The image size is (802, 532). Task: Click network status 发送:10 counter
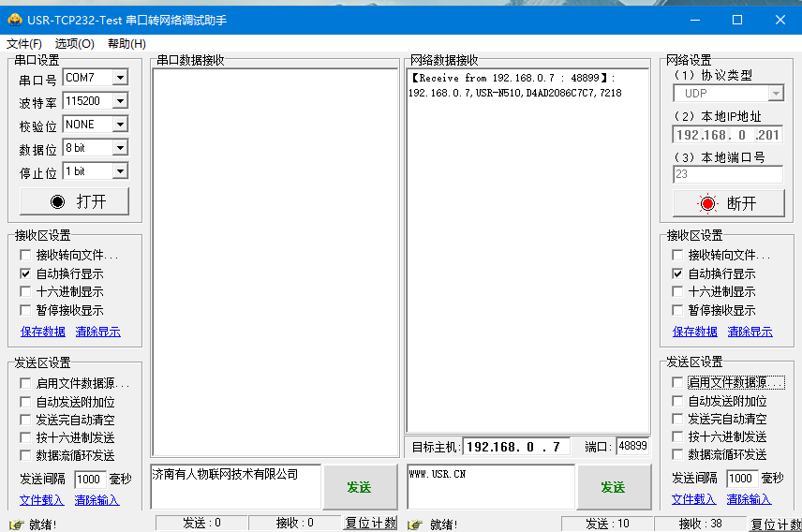coord(607,524)
